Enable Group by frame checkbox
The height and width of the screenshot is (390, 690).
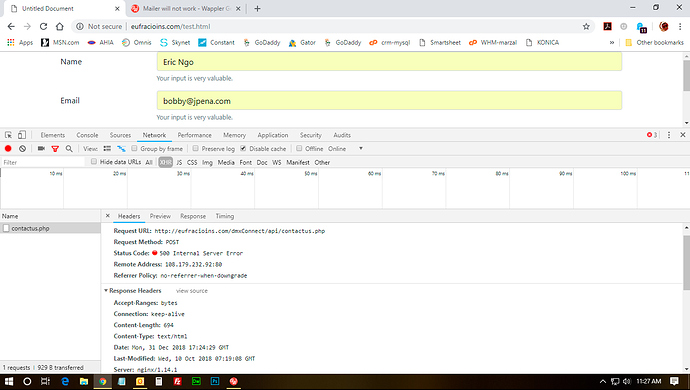[135, 148]
